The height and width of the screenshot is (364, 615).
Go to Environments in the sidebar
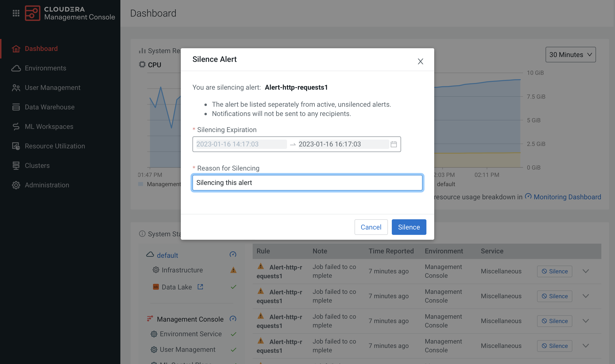45,68
